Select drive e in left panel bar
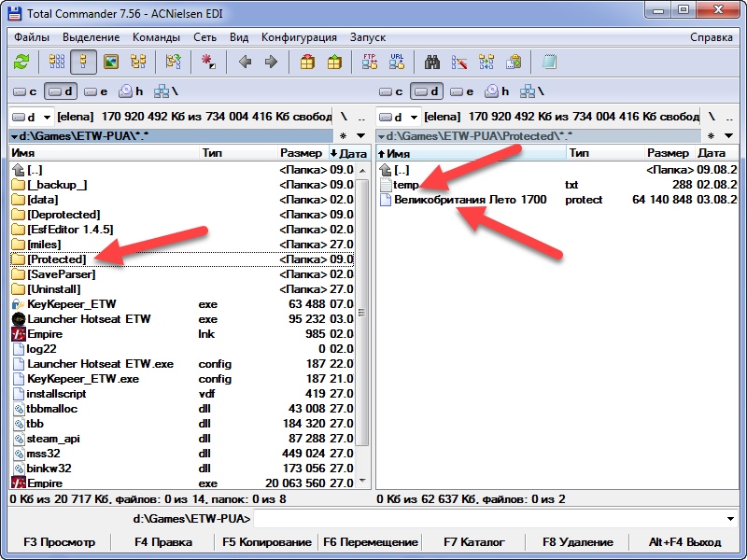 pos(96,91)
